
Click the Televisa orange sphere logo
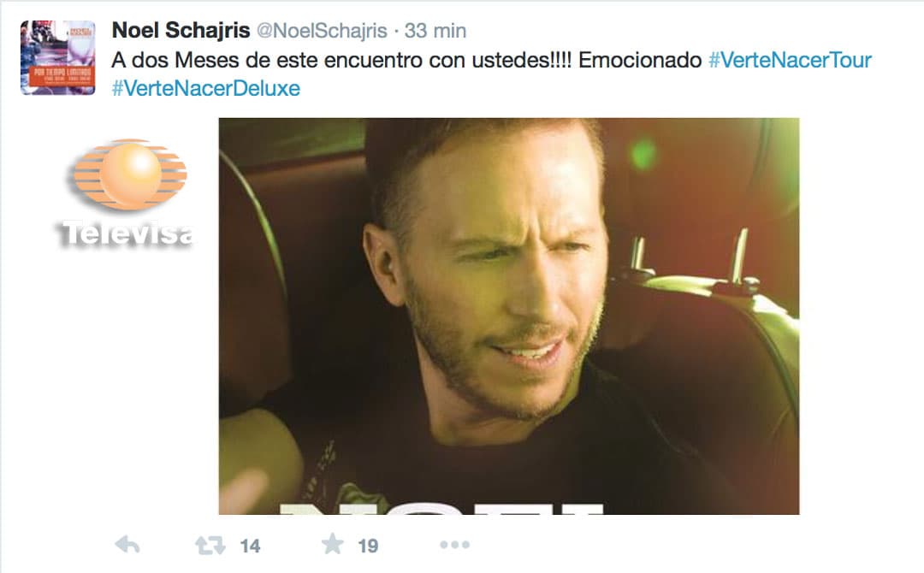[130, 174]
